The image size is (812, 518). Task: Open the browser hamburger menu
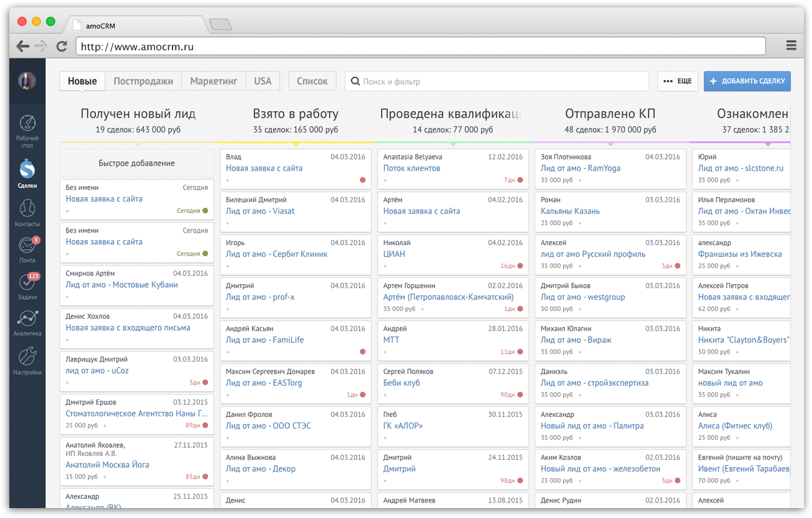point(791,45)
